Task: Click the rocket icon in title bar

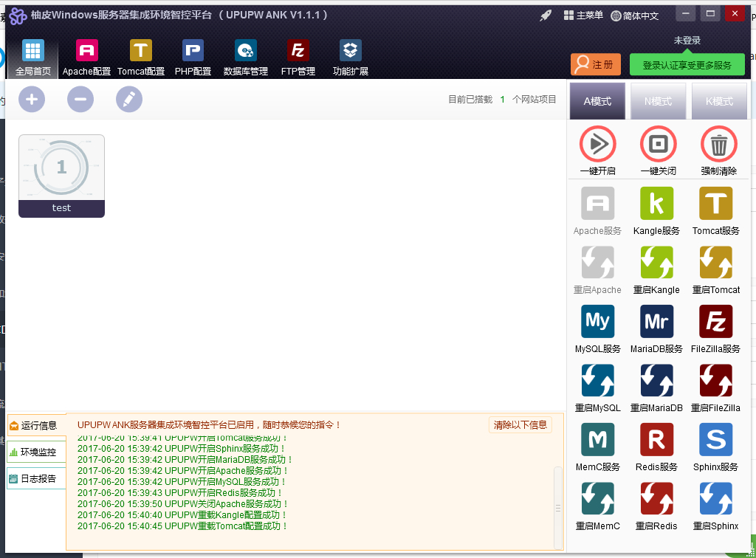Action: [x=546, y=15]
